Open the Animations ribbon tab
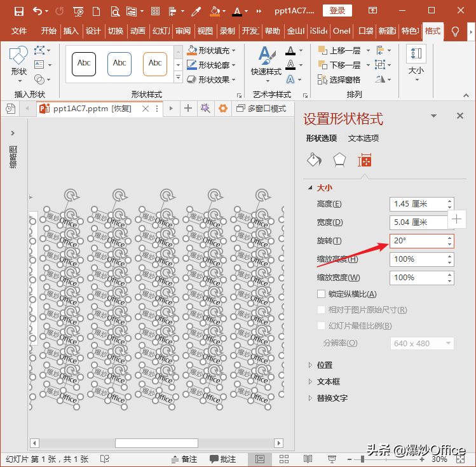 point(137,31)
